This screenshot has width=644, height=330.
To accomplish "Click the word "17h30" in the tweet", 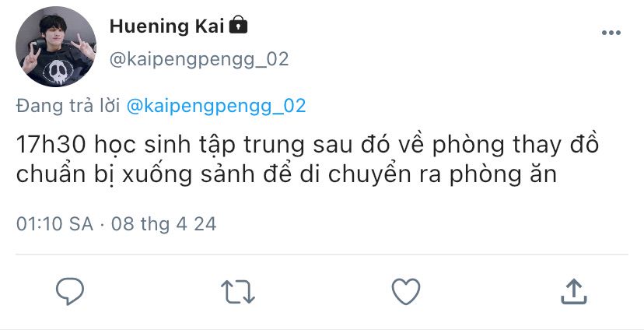I will [51, 145].
